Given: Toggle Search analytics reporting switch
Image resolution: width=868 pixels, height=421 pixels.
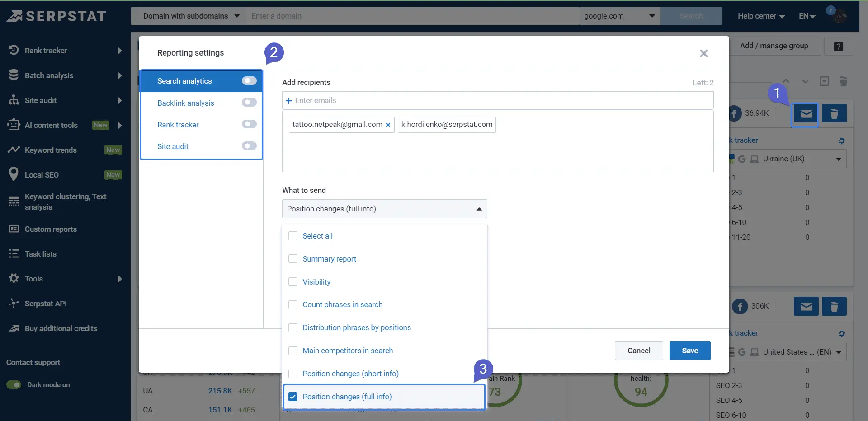Looking at the screenshot, I should coord(249,80).
